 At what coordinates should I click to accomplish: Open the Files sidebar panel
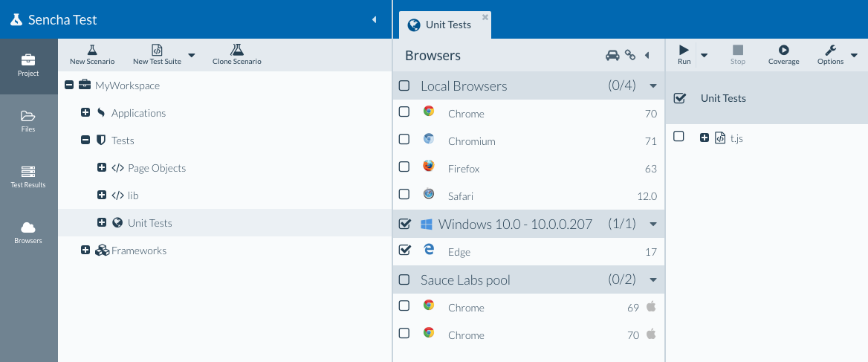28,120
